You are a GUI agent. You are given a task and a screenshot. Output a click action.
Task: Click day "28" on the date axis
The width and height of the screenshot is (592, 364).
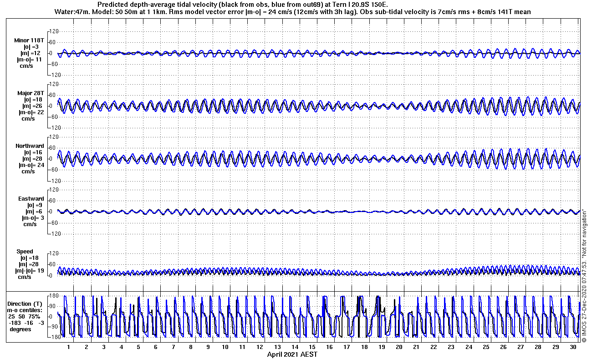coord(538,347)
